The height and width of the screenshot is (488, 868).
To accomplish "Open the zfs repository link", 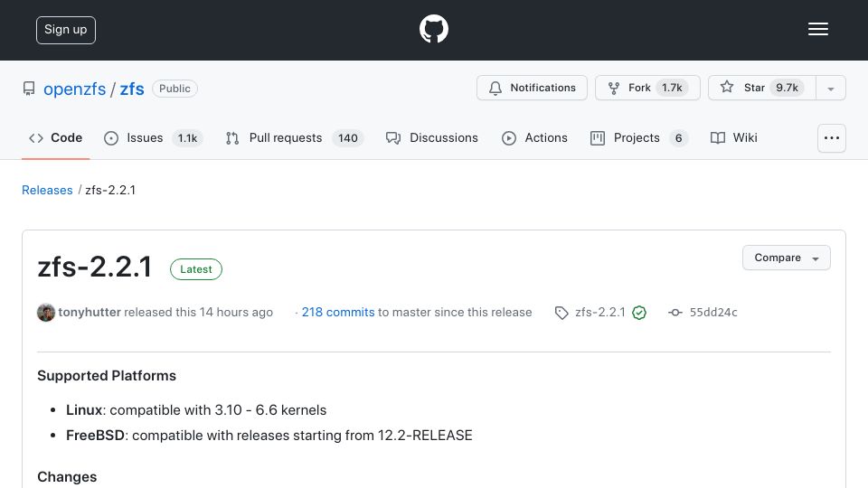I will pyautogui.click(x=132, y=89).
